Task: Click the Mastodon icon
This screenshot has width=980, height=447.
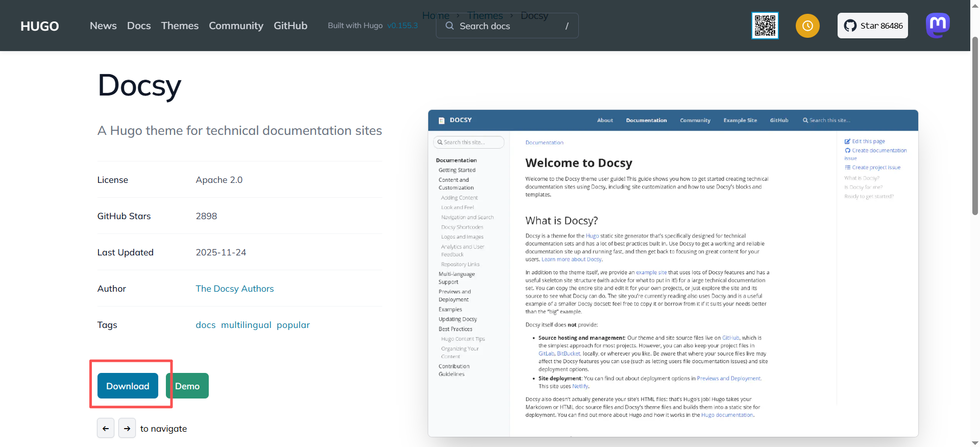Action: click(938, 25)
